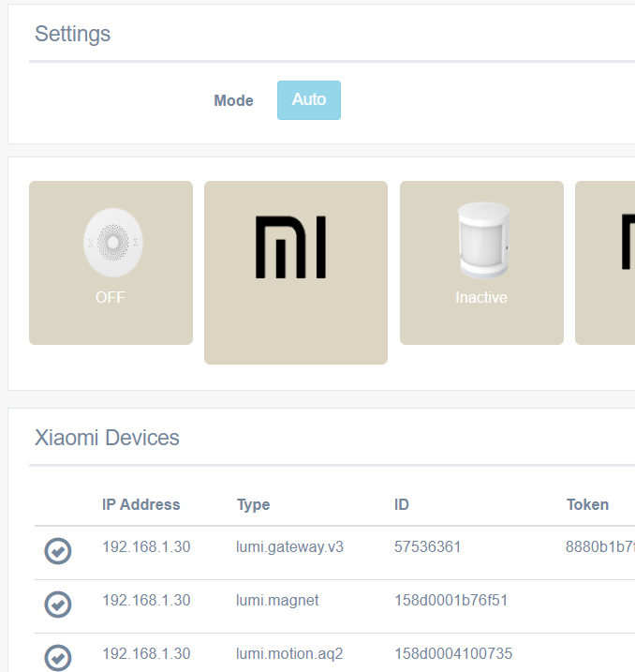Click the IP address in the lumi.magnet row

pos(146,600)
